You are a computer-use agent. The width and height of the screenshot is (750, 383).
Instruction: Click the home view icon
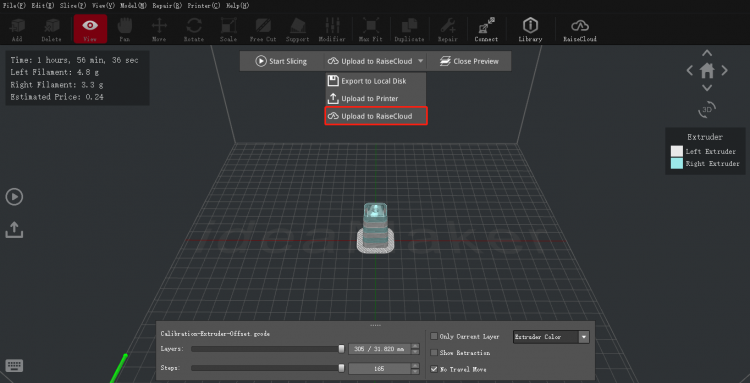click(x=707, y=71)
